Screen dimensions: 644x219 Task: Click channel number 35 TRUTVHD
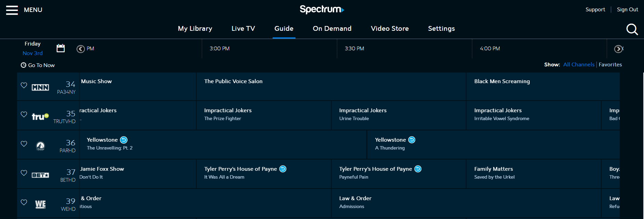(x=65, y=117)
